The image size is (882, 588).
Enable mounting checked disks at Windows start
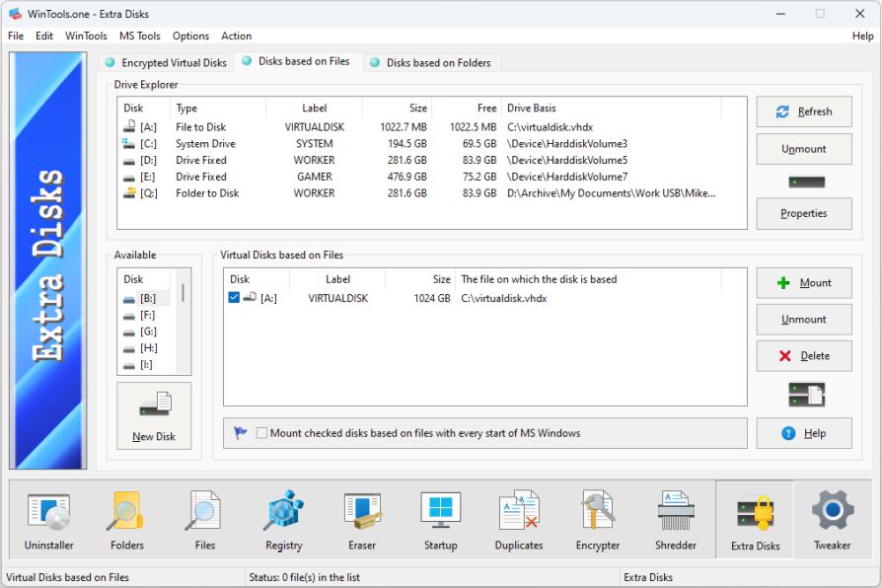coord(261,433)
